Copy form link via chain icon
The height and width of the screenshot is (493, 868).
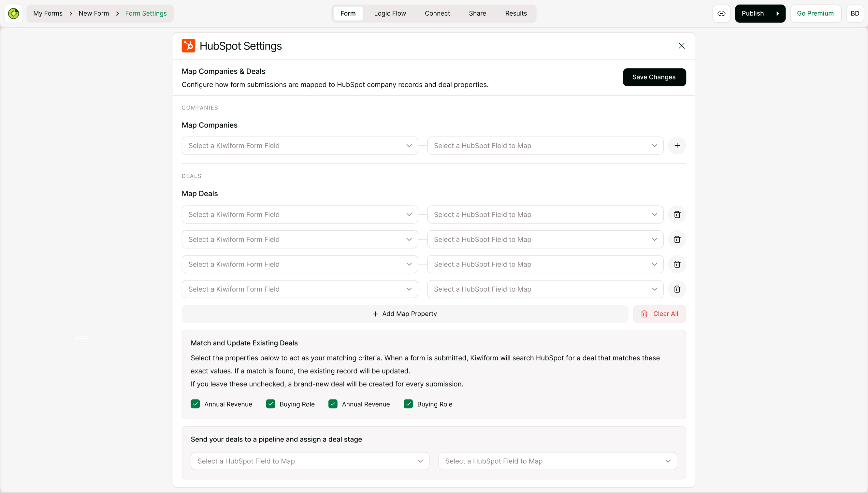pos(721,14)
